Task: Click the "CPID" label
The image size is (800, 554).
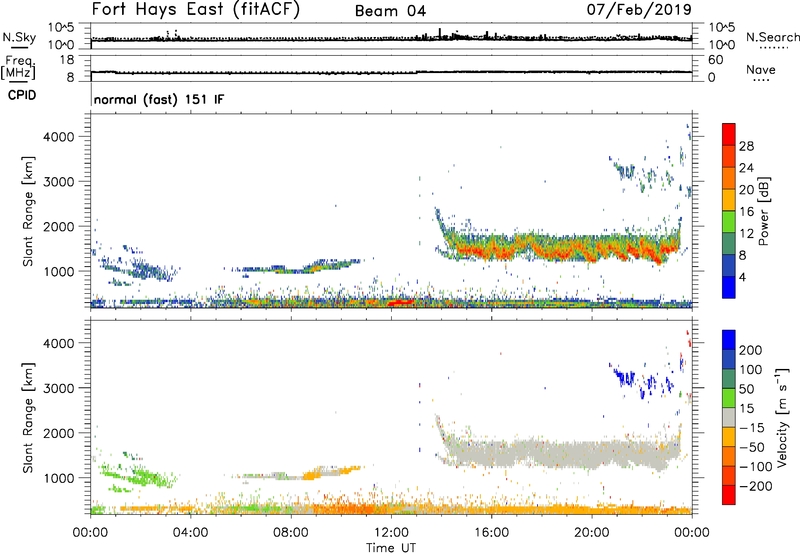Action: coord(22,95)
